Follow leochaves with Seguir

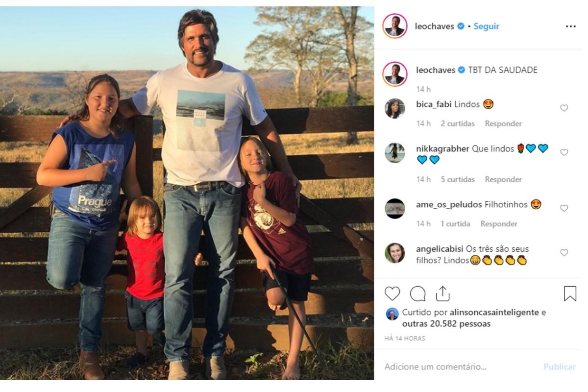tap(486, 26)
